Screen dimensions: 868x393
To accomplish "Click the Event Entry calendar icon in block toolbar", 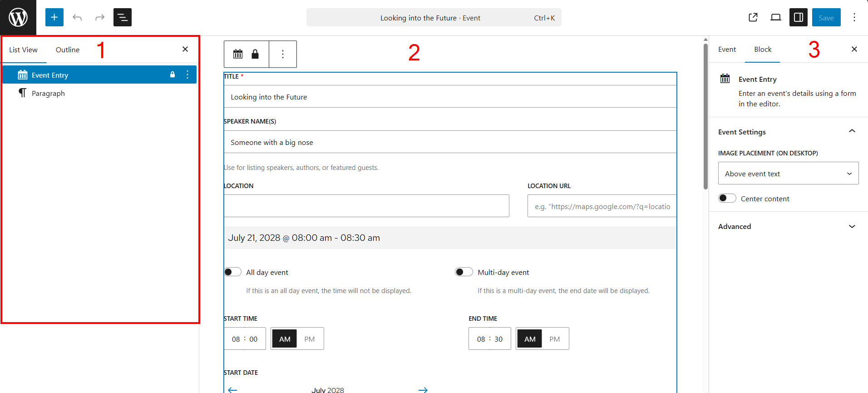I will click(238, 54).
